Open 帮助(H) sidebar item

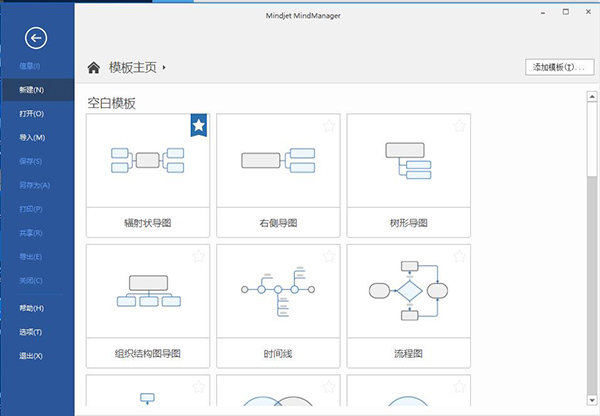tap(31, 308)
